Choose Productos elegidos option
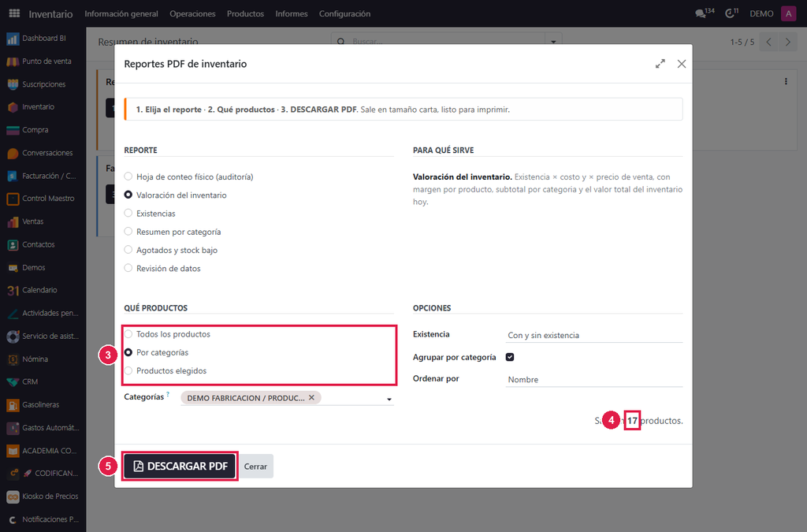 pos(128,370)
